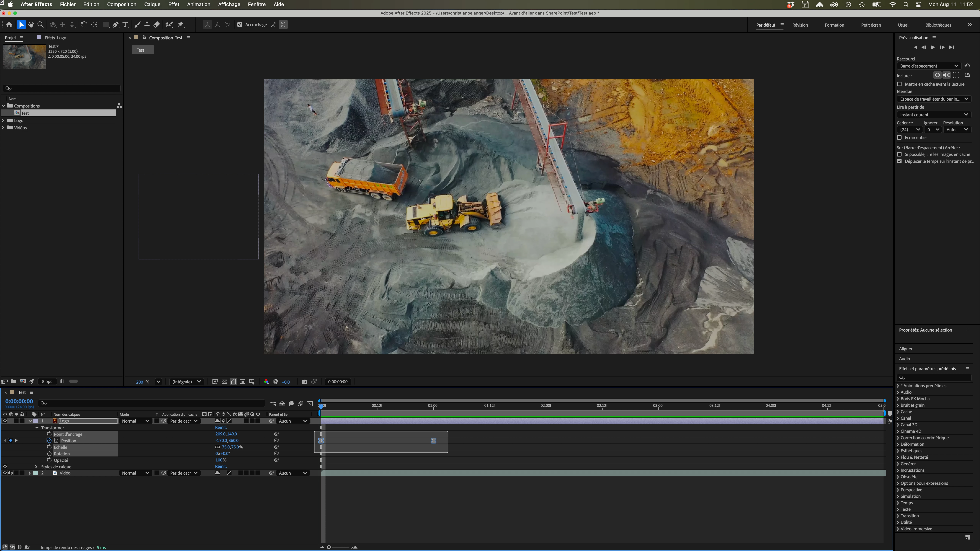Enable Ecran entier checkbox
The image size is (980, 551).
point(899,138)
